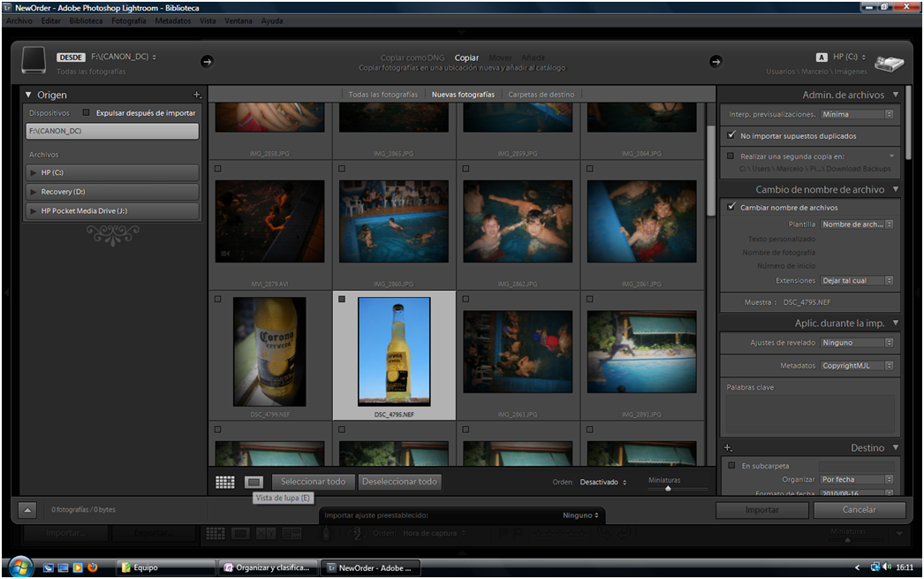Open the Fotografía menu
The width and height of the screenshot is (924, 579).
(x=129, y=20)
